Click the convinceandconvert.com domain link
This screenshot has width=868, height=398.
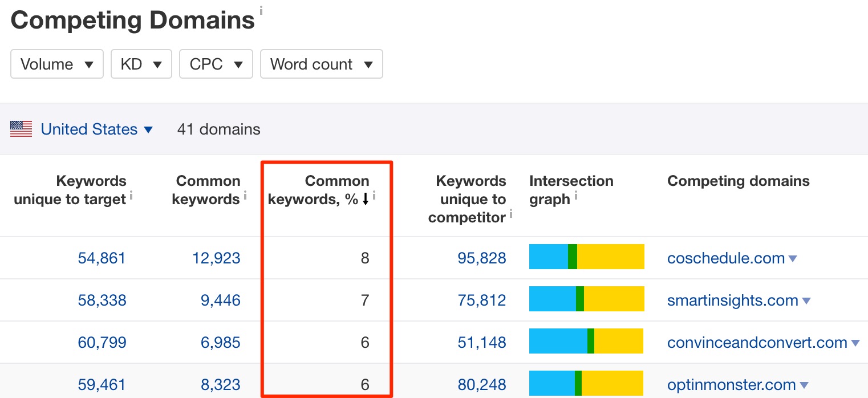click(759, 342)
